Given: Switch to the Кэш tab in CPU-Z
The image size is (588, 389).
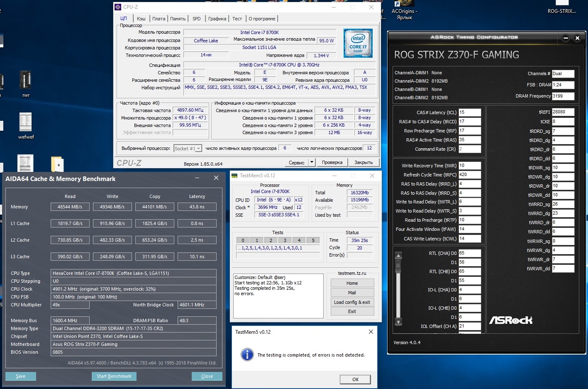Looking at the screenshot, I should tap(141, 19).
